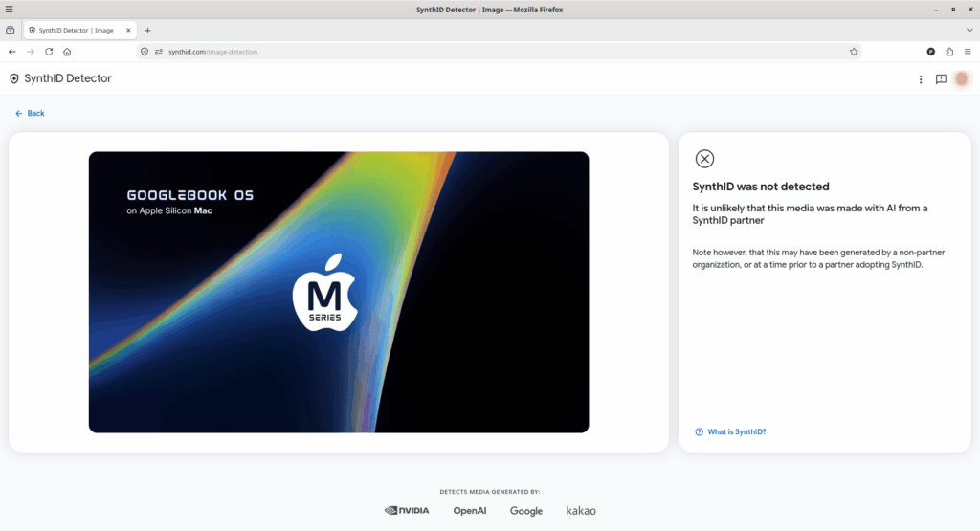Open the user profile avatar

click(962, 79)
